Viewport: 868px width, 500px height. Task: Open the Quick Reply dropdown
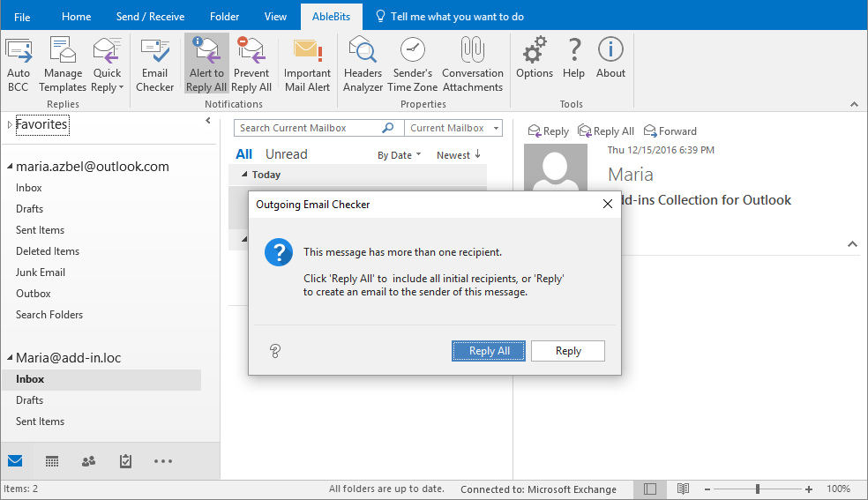107,64
